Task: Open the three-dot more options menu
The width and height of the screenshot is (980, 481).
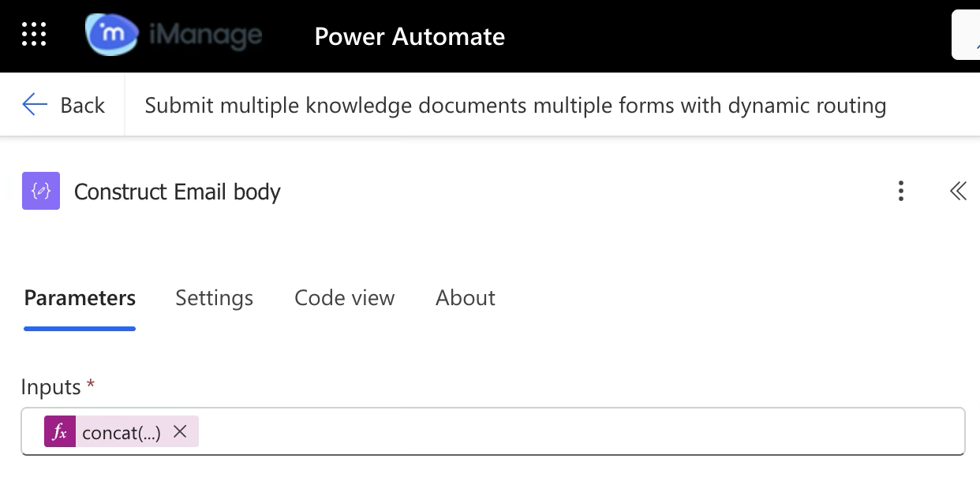Action: [x=900, y=191]
